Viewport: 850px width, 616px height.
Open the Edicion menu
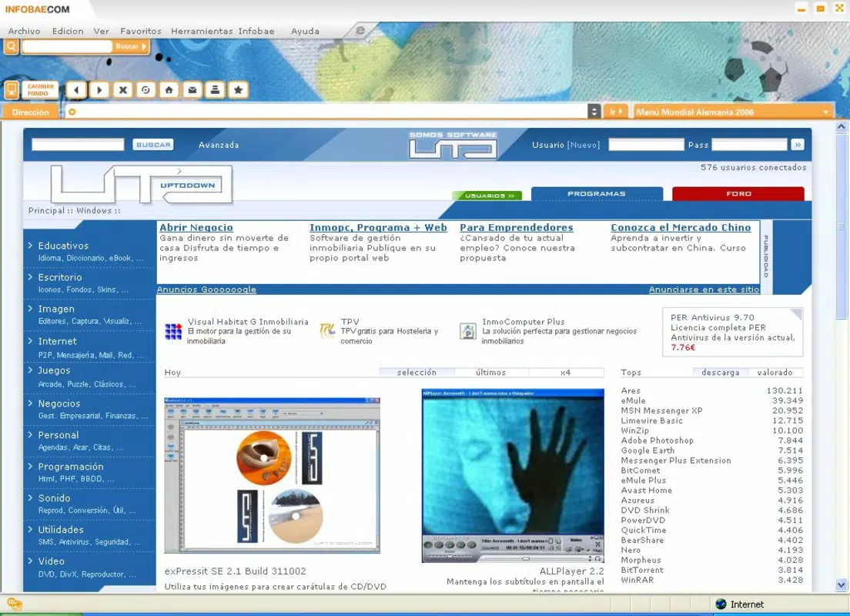[x=68, y=32]
